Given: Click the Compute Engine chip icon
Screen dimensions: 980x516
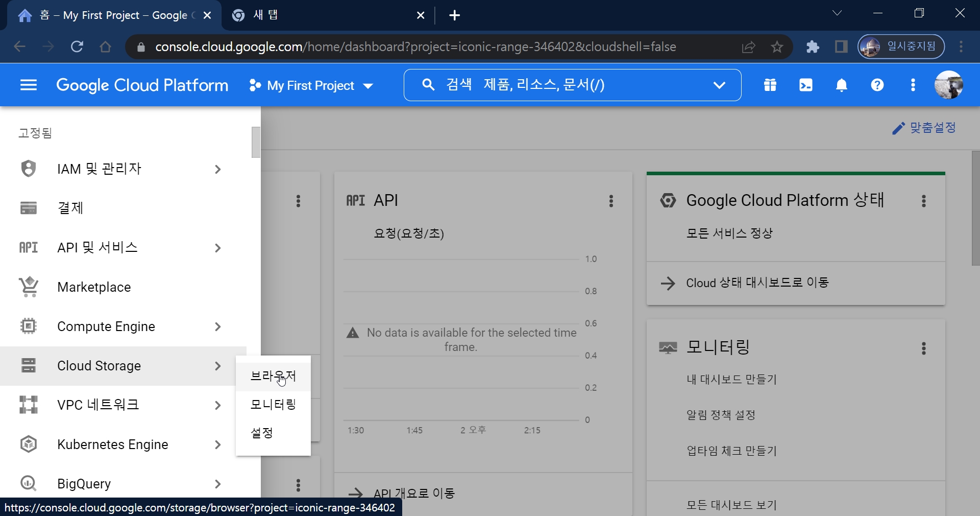Looking at the screenshot, I should pyautogui.click(x=28, y=326).
